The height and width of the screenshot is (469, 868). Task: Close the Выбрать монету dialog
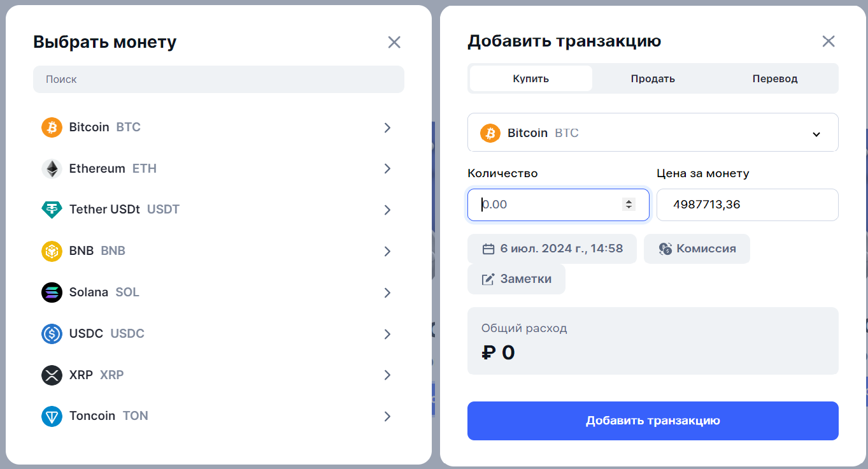pos(394,42)
